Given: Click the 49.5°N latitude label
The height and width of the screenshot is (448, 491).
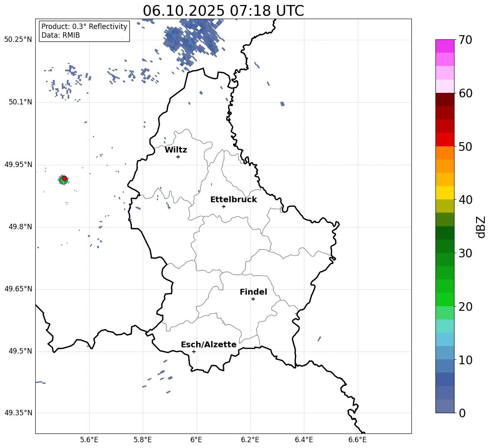Looking at the screenshot, I should click(x=20, y=351).
